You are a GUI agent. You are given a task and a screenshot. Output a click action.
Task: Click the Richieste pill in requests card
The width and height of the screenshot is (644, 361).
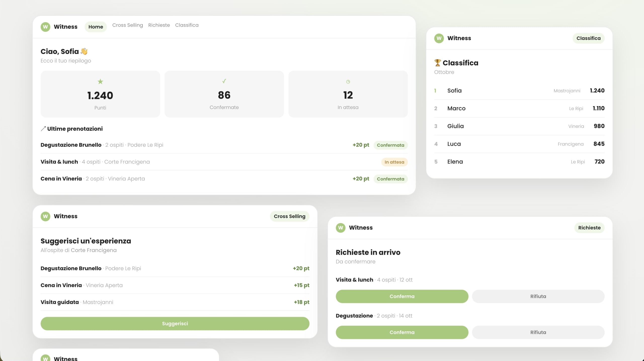point(589,228)
